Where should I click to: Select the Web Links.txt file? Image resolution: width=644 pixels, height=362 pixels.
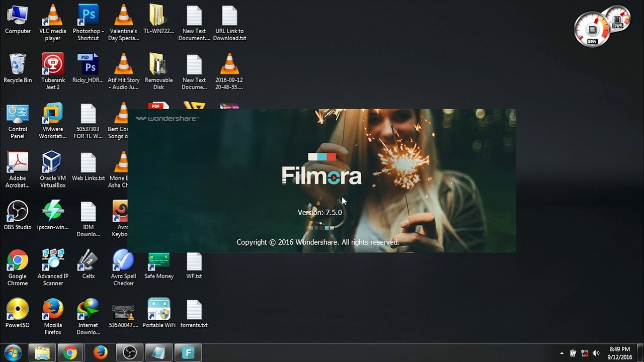pos(88,167)
